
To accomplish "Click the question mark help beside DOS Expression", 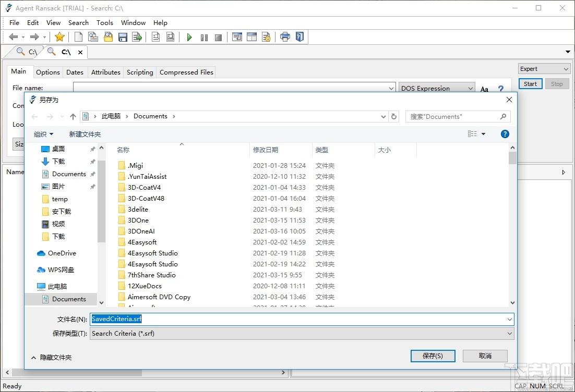I will click(501, 89).
